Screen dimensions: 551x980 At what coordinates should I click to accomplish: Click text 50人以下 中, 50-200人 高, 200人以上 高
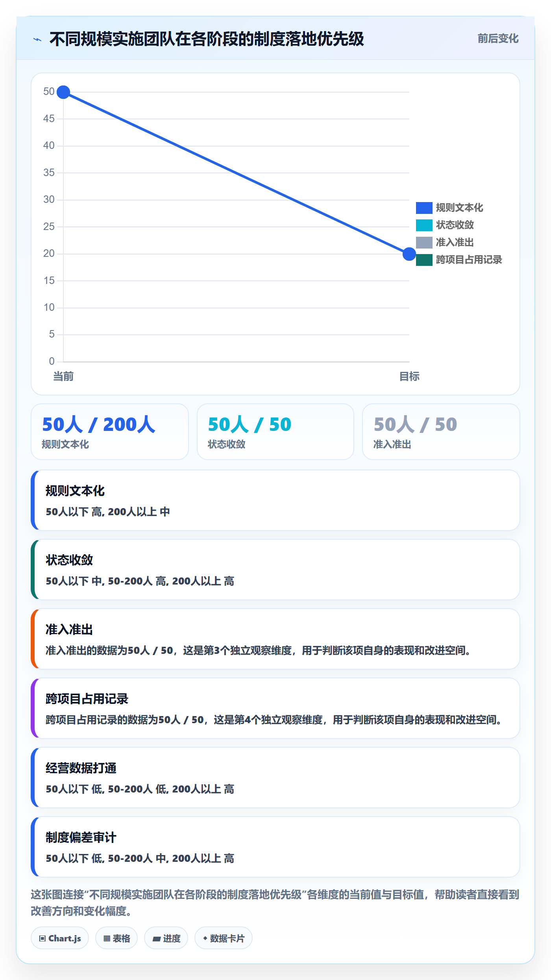pyautogui.click(x=140, y=581)
